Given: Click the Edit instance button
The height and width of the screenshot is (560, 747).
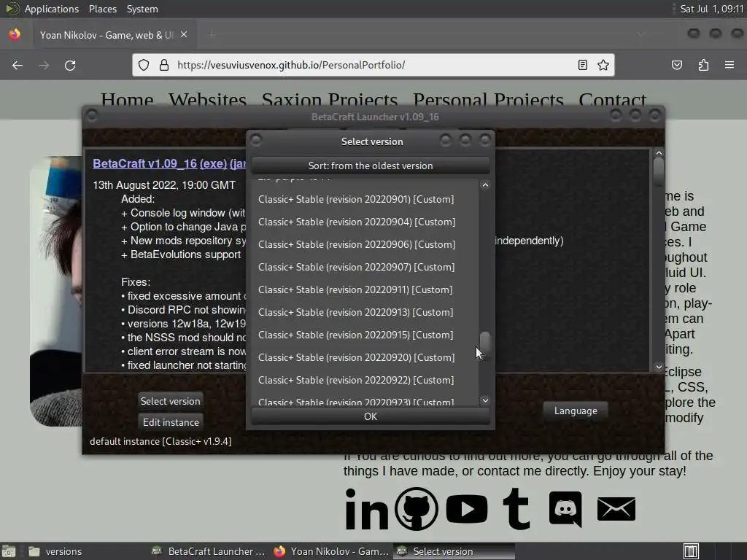Looking at the screenshot, I should pyautogui.click(x=171, y=422).
